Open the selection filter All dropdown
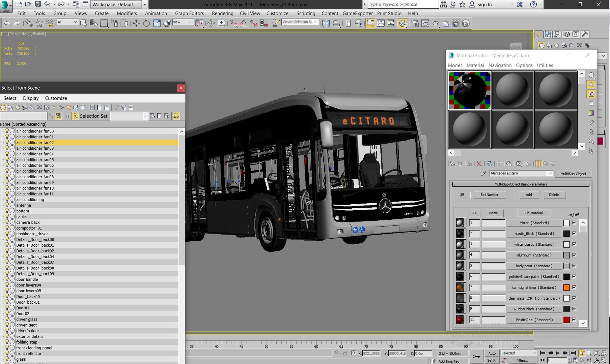610x364 pixels. (67, 22)
